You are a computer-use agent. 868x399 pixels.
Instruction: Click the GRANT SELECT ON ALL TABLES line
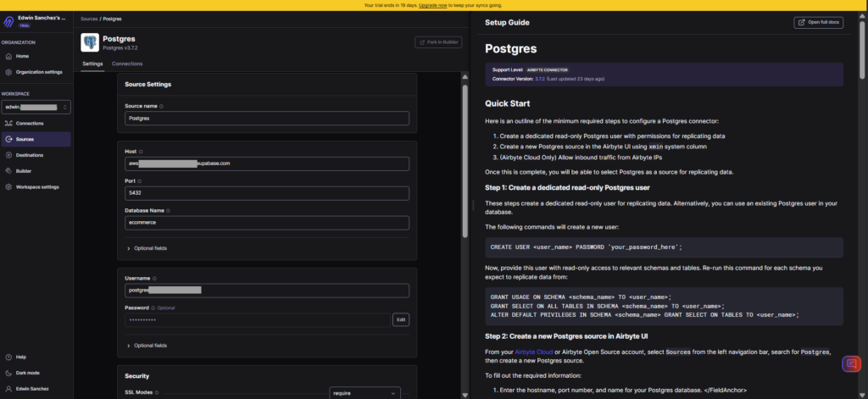[607, 306]
